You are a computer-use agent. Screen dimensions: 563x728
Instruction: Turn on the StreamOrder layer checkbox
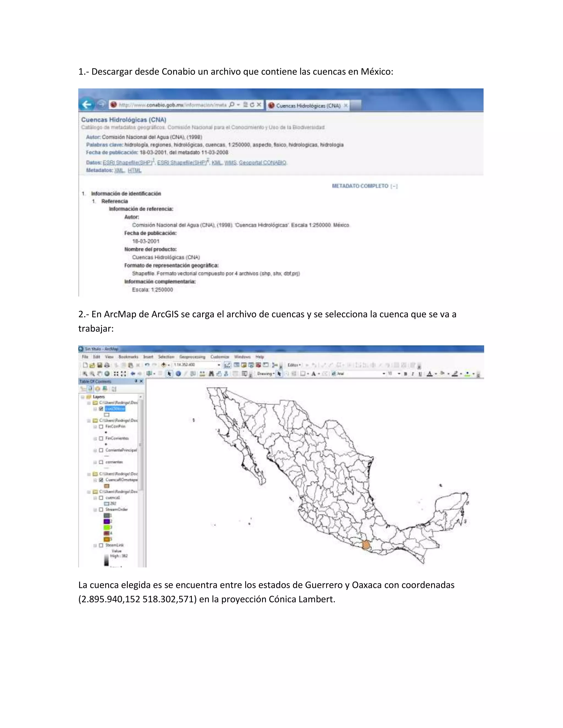tap(101, 510)
